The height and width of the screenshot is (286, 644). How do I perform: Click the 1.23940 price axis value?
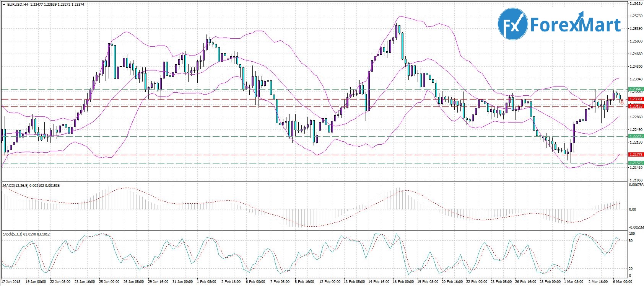tap(636, 79)
